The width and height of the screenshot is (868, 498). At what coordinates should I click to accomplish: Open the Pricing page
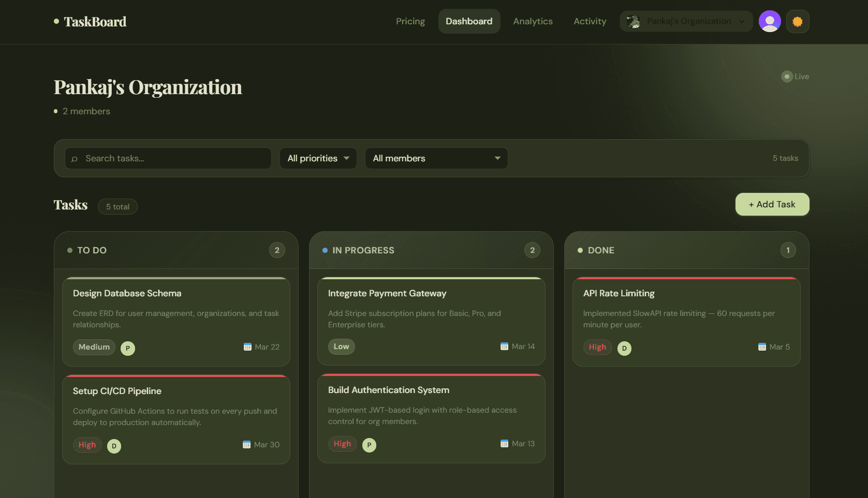[410, 21]
